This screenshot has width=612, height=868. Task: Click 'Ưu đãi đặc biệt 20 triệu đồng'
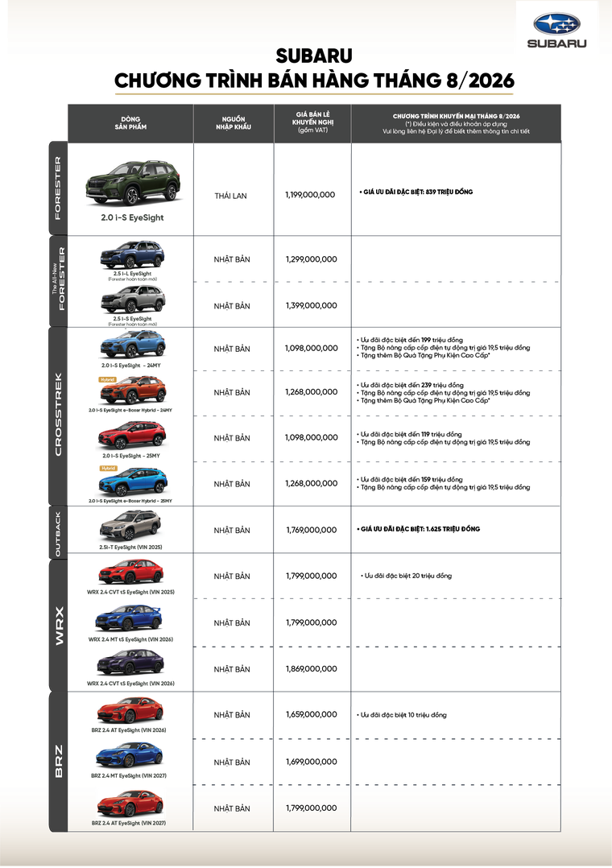pyautogui.click(x=407, y=576)
